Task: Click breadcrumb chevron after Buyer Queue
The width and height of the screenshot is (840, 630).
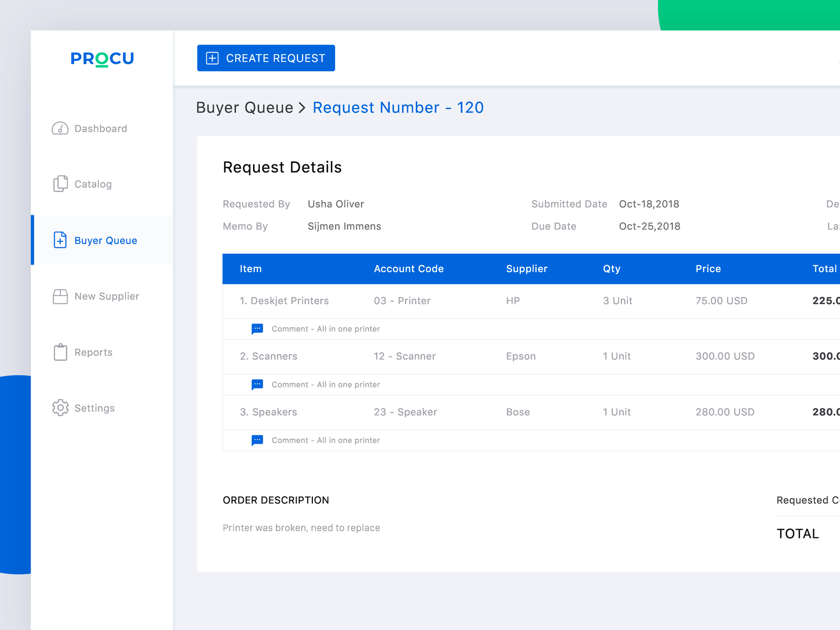Action: pos(302,108)
